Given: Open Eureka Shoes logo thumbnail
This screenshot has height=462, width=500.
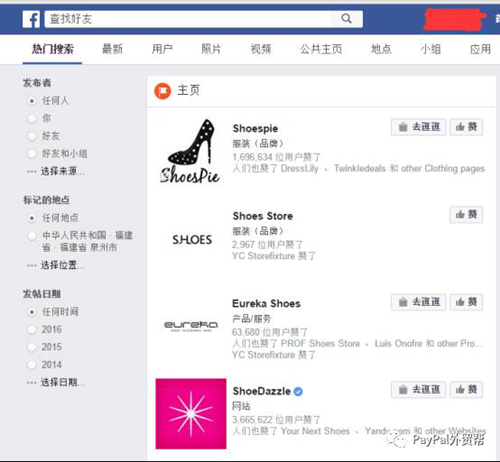Looking at the screenshot, I should (191, 326).
